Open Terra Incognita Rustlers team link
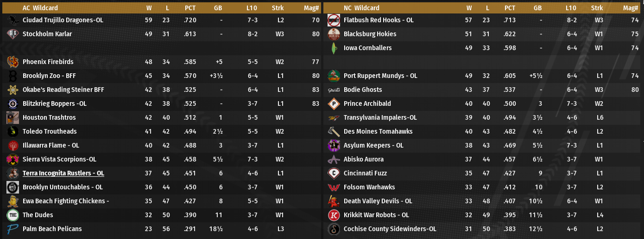Image resolution: width=644 pixels, height=239 pixels. point(63,174)
